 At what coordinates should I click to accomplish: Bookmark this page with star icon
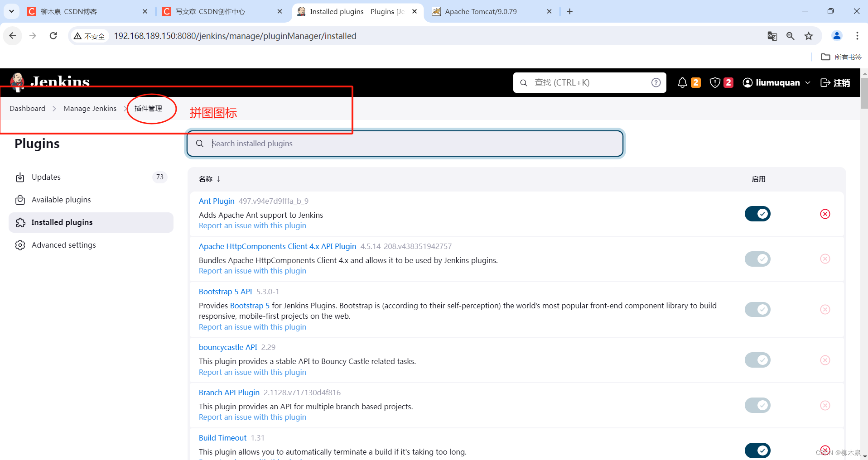(x=809, y=36)
